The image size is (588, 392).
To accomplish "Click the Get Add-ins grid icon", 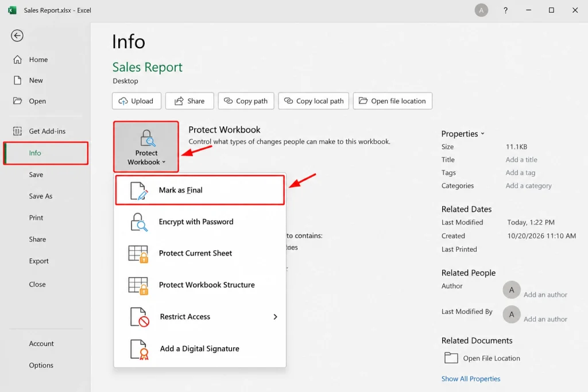I will [x=17, y=131].
